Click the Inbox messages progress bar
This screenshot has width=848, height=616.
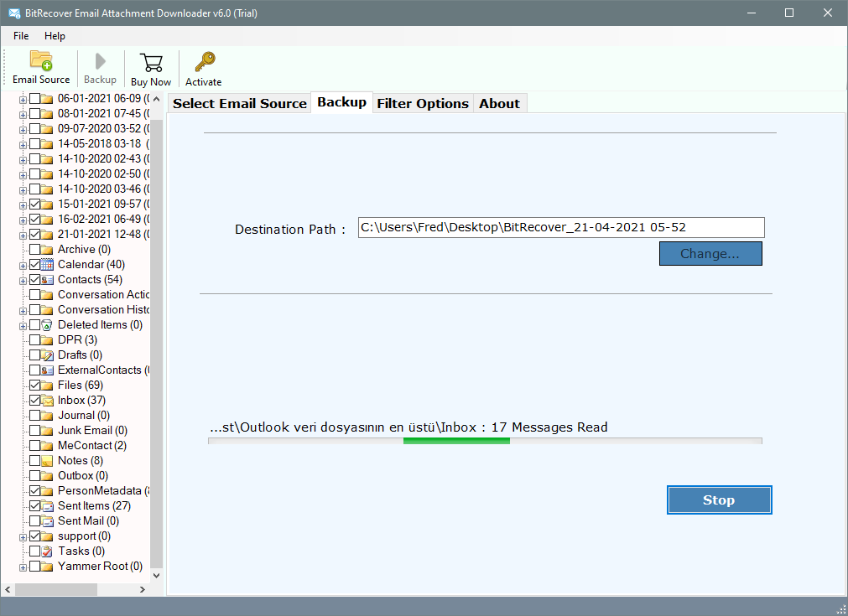[x=485, y=441]
